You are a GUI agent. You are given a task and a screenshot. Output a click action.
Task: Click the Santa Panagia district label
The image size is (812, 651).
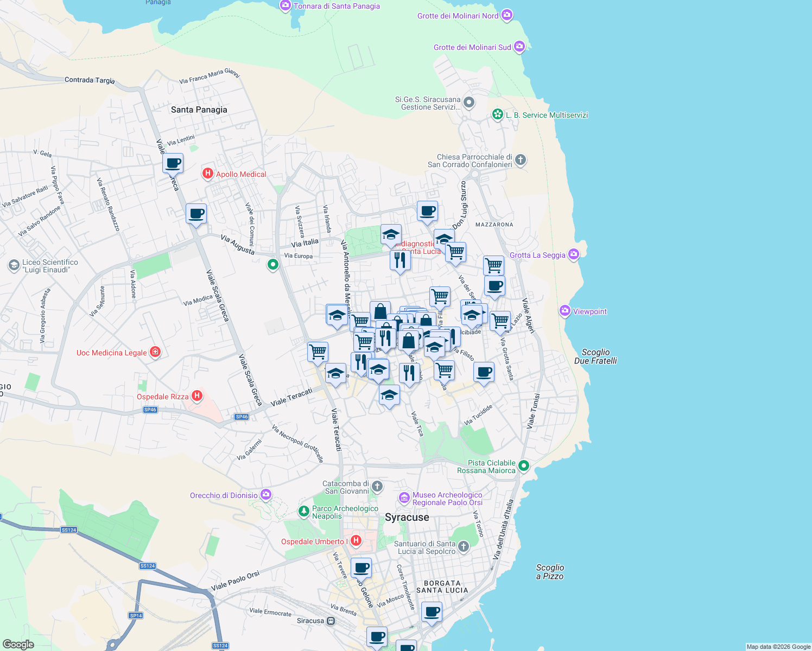pos(199,110)
